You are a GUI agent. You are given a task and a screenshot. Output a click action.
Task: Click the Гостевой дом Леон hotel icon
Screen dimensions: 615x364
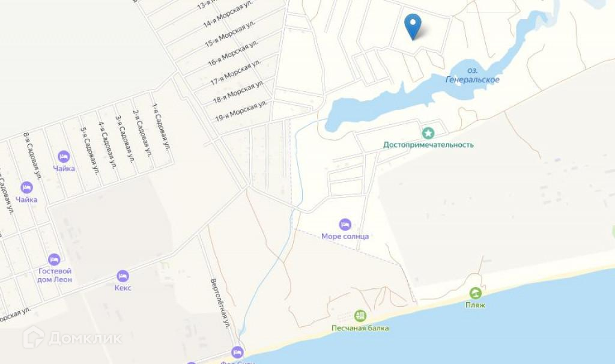point(54,259)
